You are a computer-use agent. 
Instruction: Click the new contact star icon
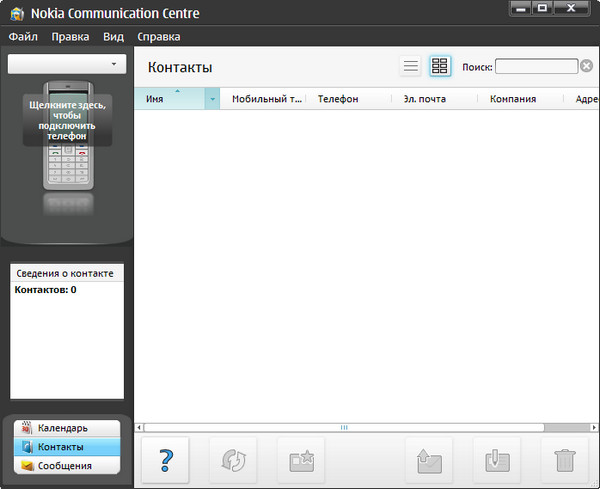pos(301,460)
